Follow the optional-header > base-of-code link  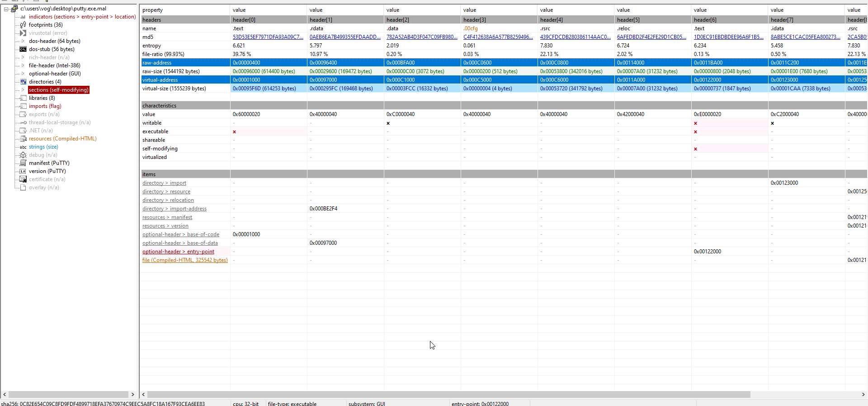pos(181,234)
